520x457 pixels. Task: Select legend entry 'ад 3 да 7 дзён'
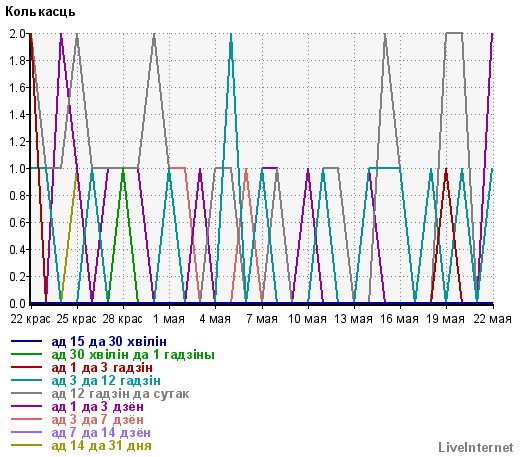pos(98,420)
